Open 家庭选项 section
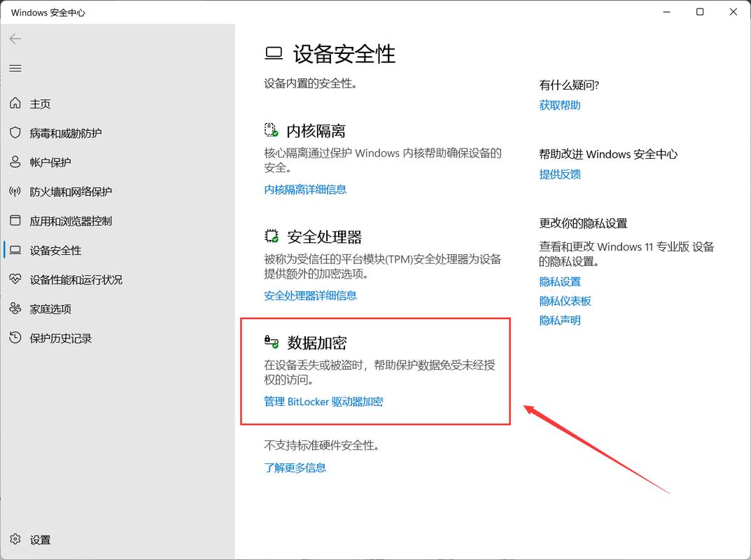Viewport: 751px width, 560px height. [50, 309]
